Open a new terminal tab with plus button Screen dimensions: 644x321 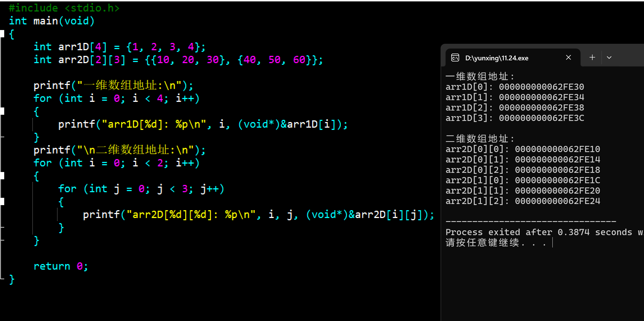(x=592, y=58)
